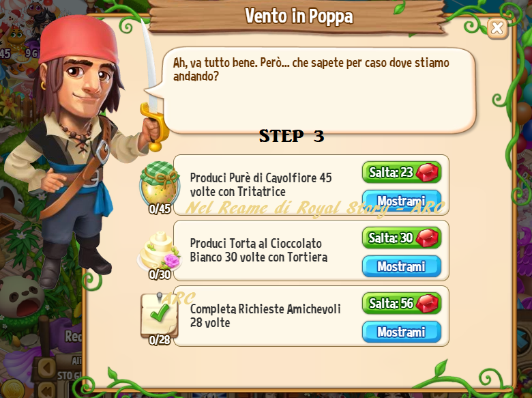The height and width of the screenshot is (398, 532).
Task: Click the ruby gem on Salta: 56
Action: (x=427, y=303)
